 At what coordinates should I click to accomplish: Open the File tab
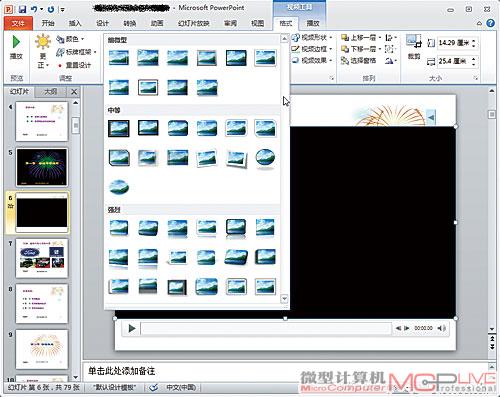coord(18,23)
